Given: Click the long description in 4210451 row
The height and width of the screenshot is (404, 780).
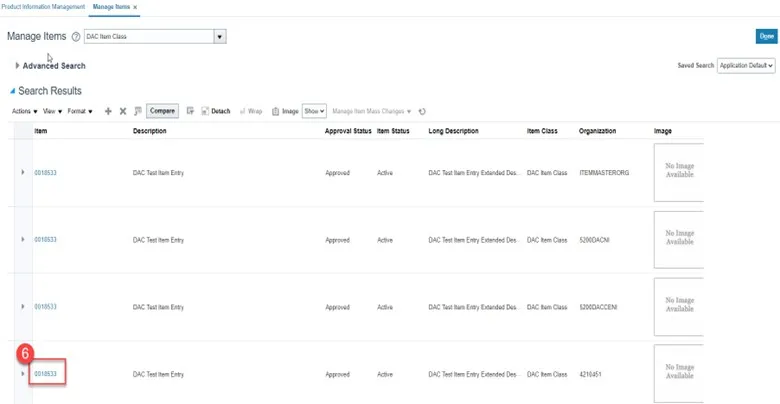Looking at the screenshot, I should pos(474,374).
